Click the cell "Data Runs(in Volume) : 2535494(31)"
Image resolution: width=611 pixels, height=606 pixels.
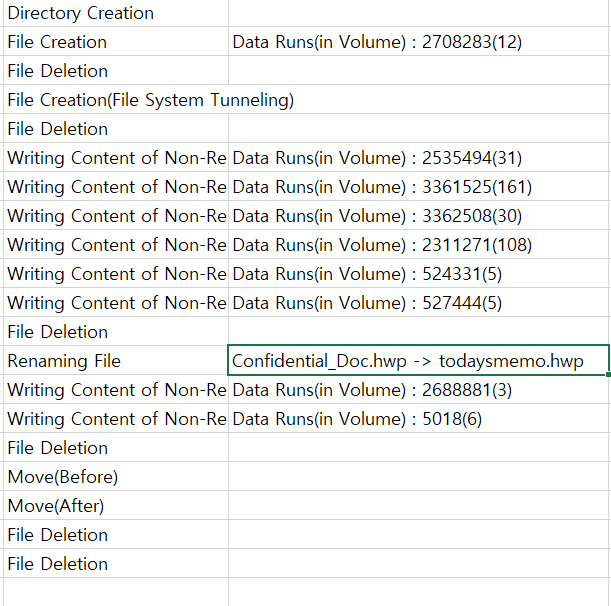coord(419,157)
